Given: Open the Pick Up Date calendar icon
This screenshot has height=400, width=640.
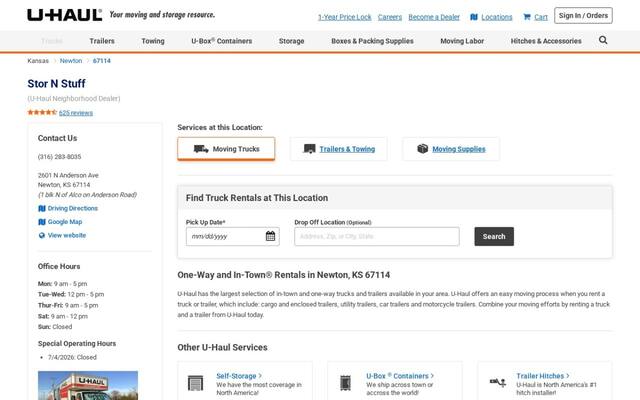Looking at the screenshot, I should pos(270,236).
